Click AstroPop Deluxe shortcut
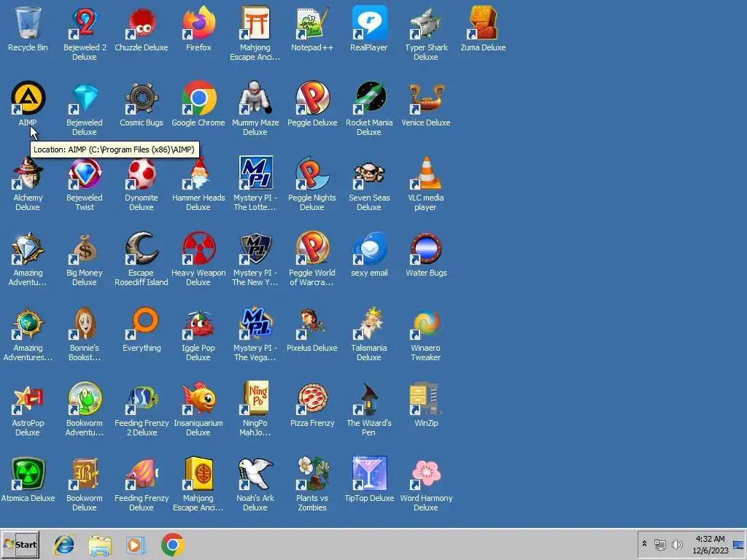Viewport: 747px width, 560px height. tap(28, 399)
